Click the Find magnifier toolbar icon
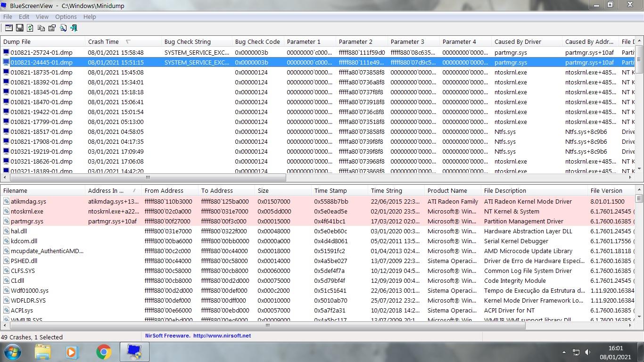The height and width of the screenshot is (362, 644). coord(63,28)
